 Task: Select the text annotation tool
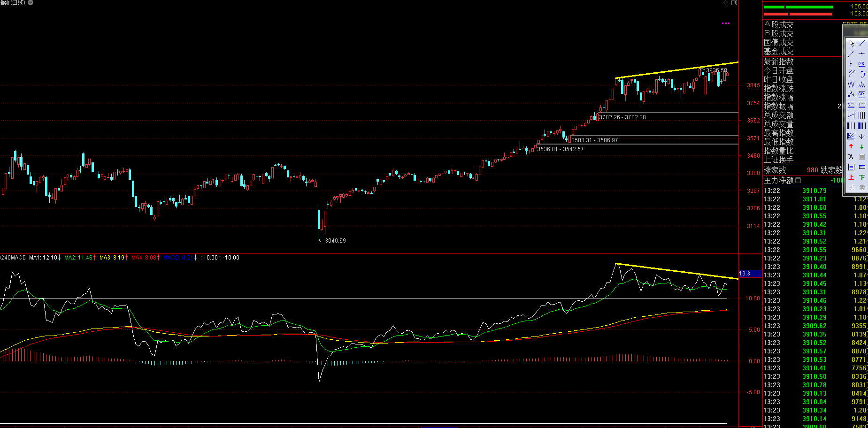tap(851, 157)
